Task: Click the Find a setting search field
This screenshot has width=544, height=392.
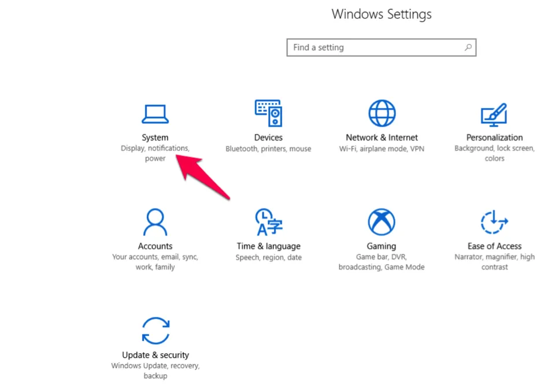Action: (370, 47)
